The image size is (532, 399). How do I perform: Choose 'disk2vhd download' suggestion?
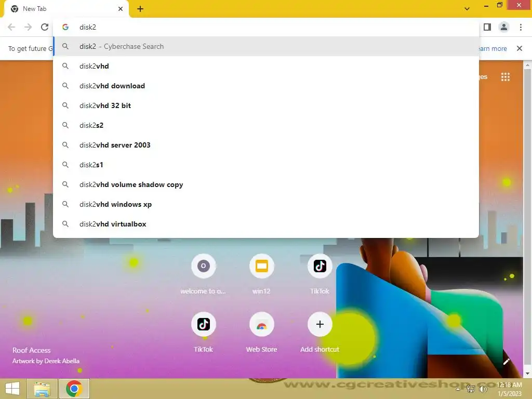(266, 86)
